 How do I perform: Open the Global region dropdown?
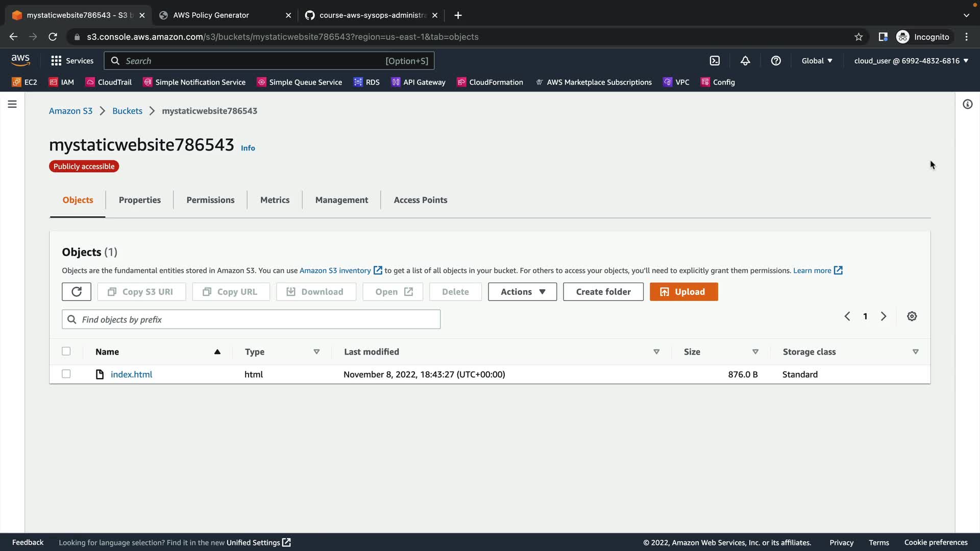(817, 61)
